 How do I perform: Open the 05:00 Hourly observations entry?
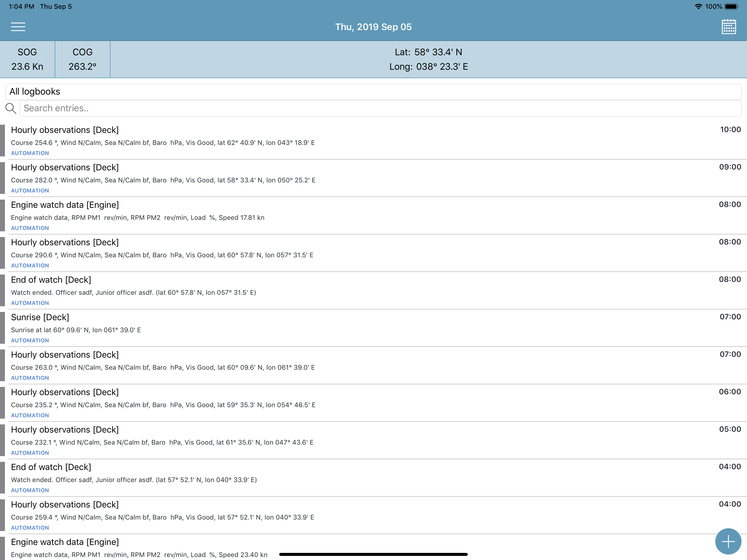[x=373, y=441]
